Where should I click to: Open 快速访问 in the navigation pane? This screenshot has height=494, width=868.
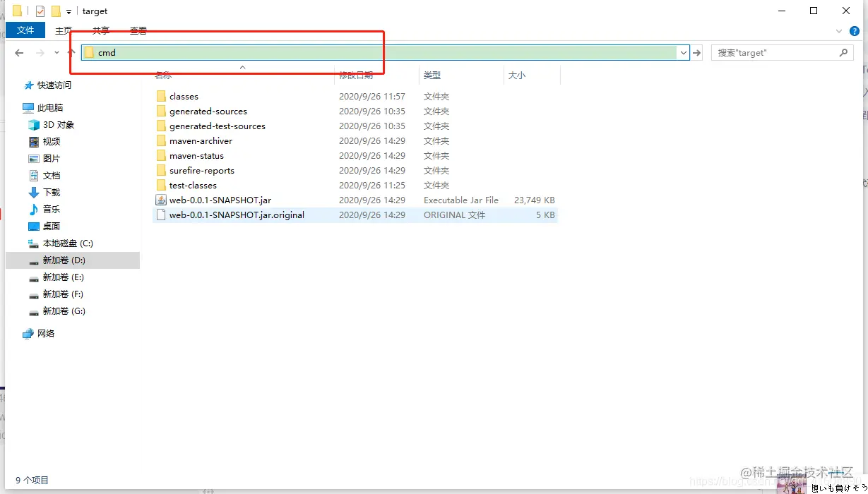[x=54, y=85]
